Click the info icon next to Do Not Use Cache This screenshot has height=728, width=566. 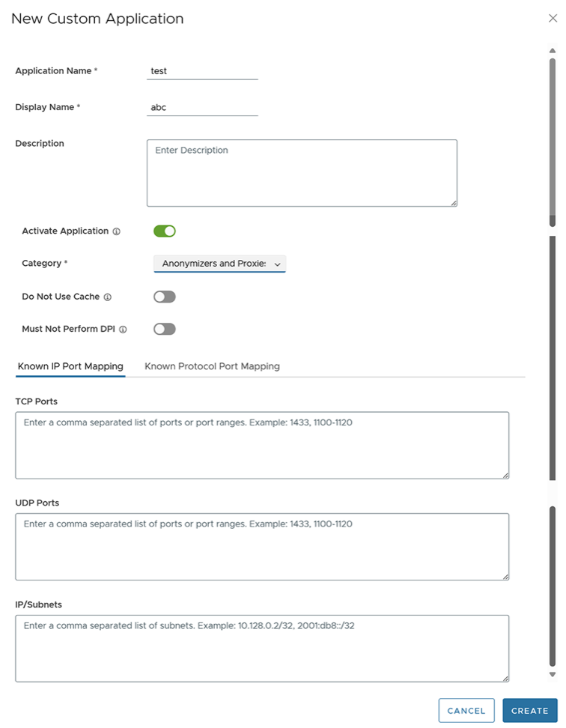107,297
